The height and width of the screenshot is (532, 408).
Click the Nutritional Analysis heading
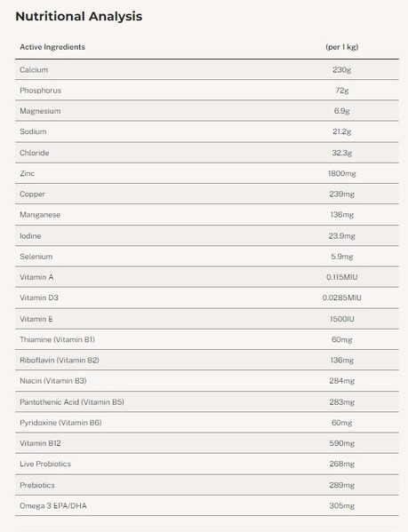coord(79,16)
